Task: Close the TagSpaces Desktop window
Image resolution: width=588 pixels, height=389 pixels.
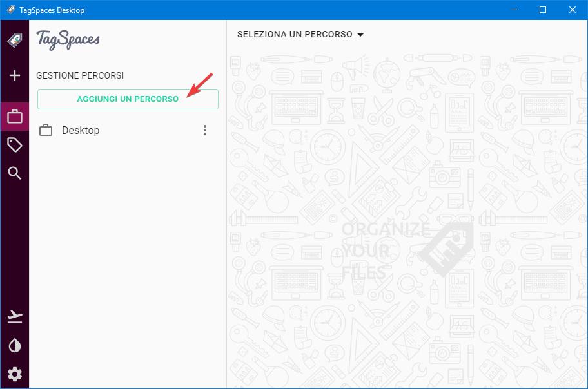Action: tap(573, 10)
